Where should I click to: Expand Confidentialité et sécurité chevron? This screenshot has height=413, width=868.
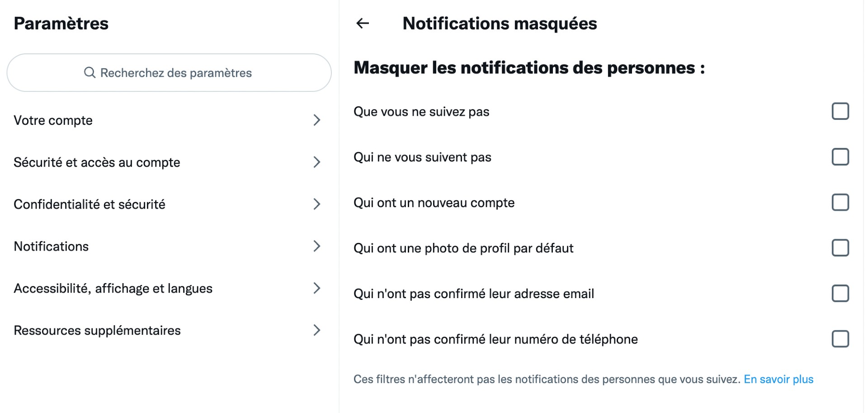point(317,204)
